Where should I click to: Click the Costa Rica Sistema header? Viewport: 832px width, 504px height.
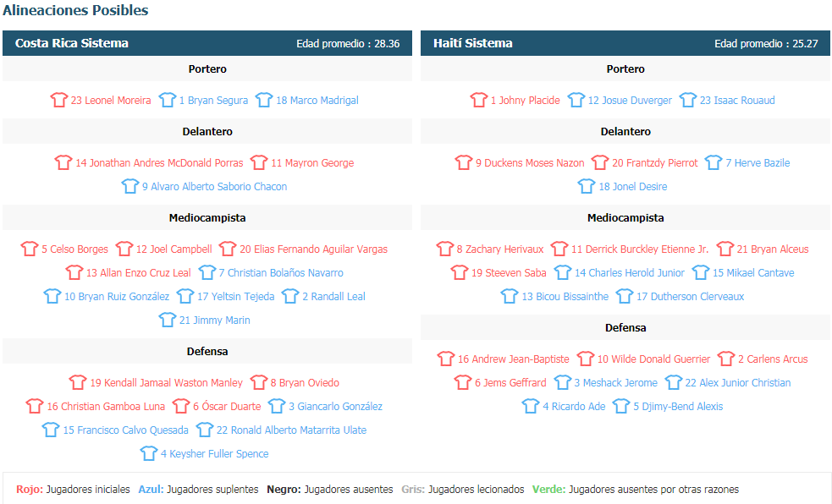[207, 43]
